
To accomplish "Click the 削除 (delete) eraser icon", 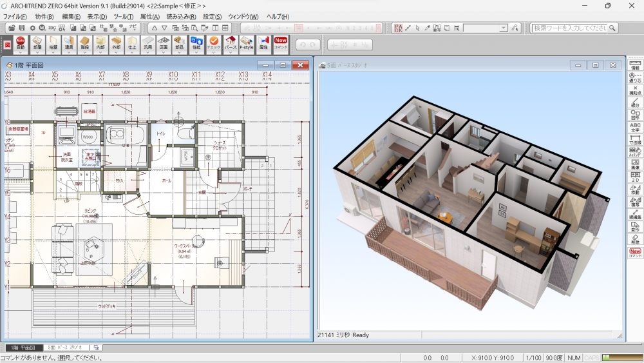I will (x=635, y=239).
